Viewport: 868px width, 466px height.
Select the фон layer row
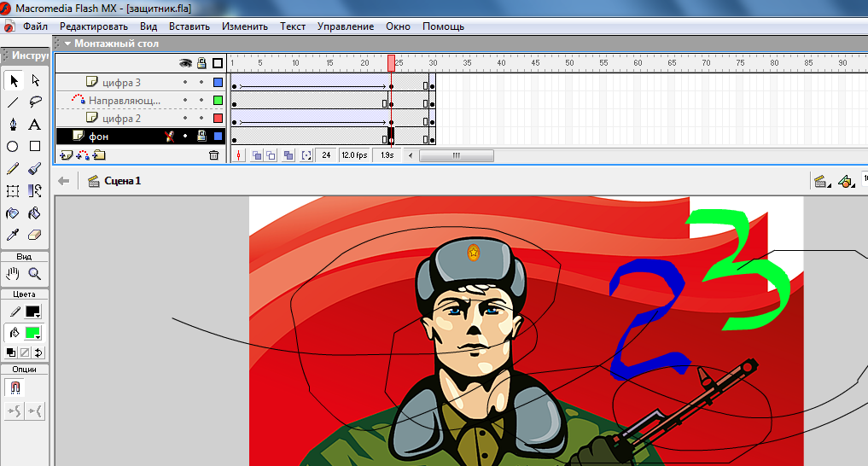(x=141, y=137)
